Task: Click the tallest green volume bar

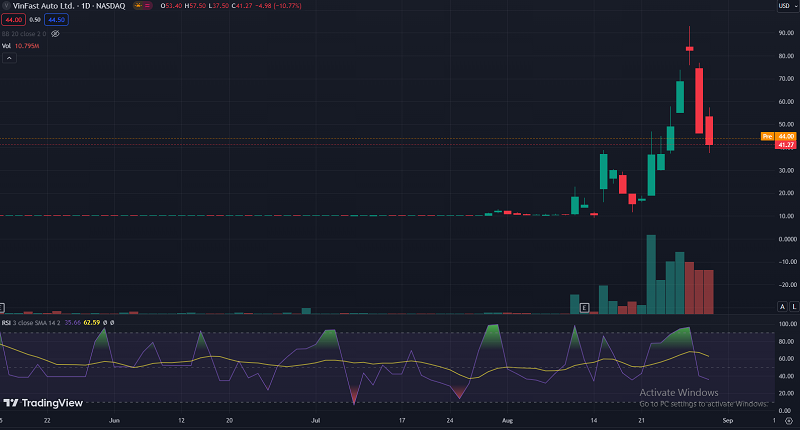Action: click(x=651, y=275)
